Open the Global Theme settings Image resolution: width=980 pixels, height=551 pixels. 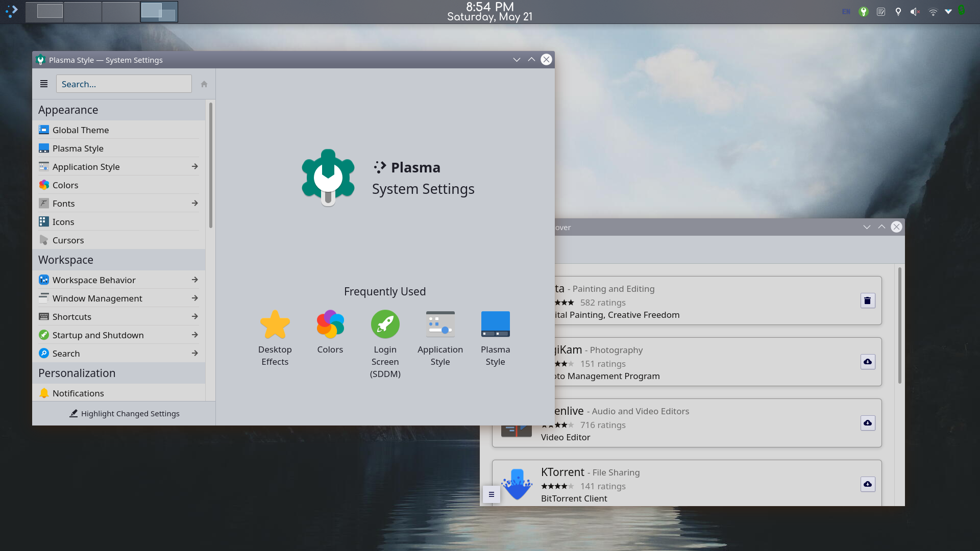(x=118, y=130)
